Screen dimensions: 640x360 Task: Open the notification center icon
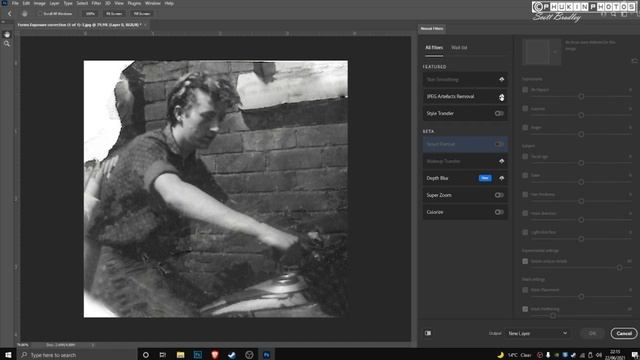[635, 355]
